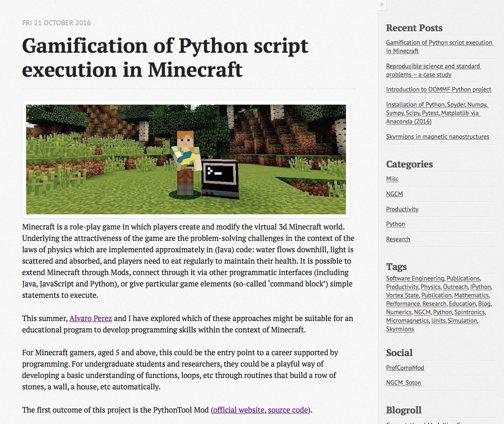Click the 'Blogroll' sidebar heading
Screen dimensions: 504x424
[403, 410]
